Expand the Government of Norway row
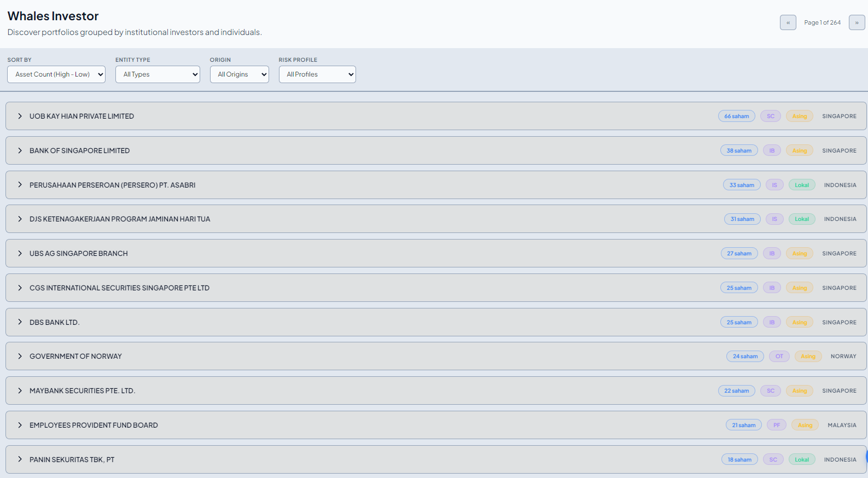 pyautogui.click(x=436, y=356)
